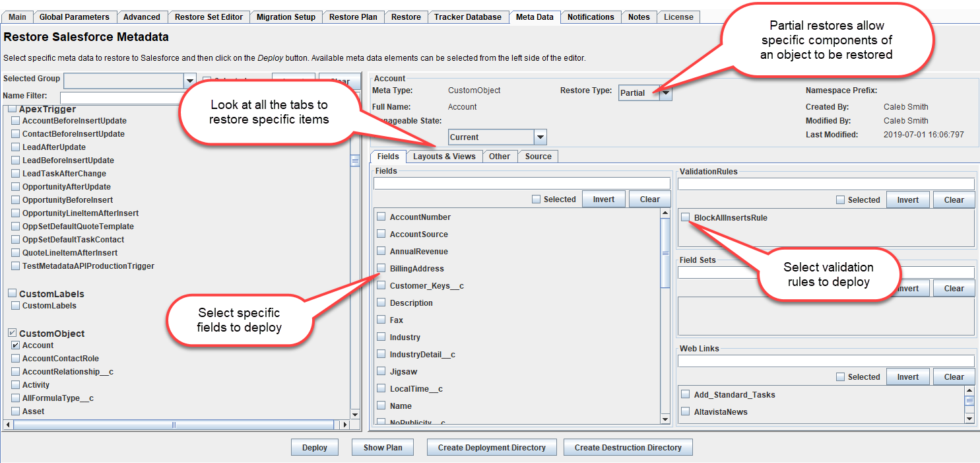The height and width of the screenshot is (463, 980).
Task: Switch to Layouts & Views sub-tab
Action: (444, 157)
